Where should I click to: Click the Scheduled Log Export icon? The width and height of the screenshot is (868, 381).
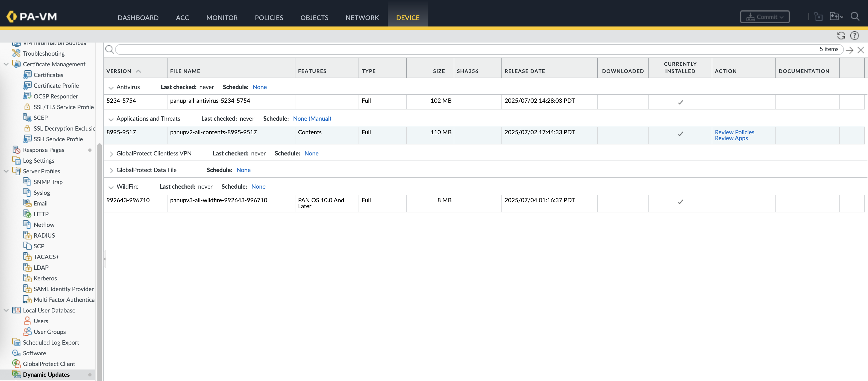tap(16, 342)
